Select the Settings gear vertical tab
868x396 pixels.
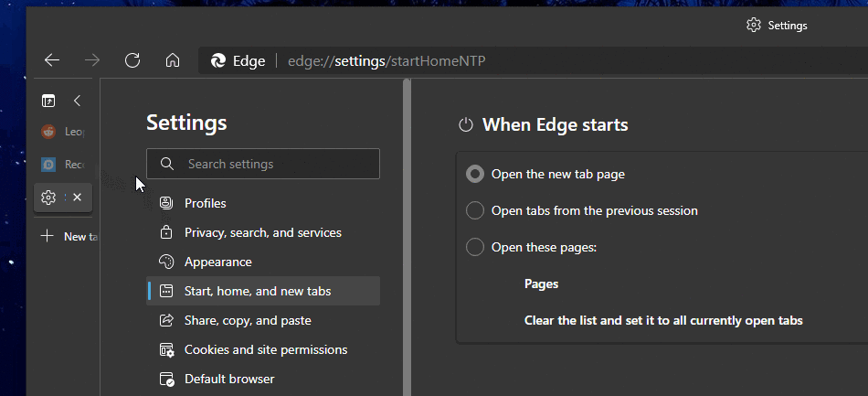pyautogui.click(x=48, y=198)
